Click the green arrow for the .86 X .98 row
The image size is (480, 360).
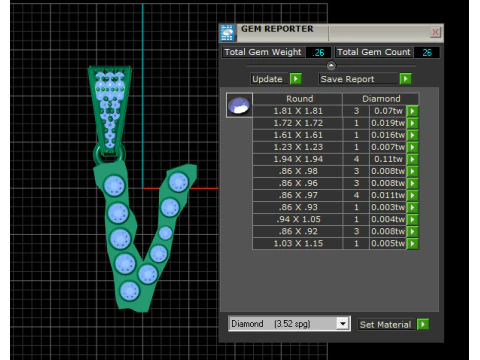[413, 171]
